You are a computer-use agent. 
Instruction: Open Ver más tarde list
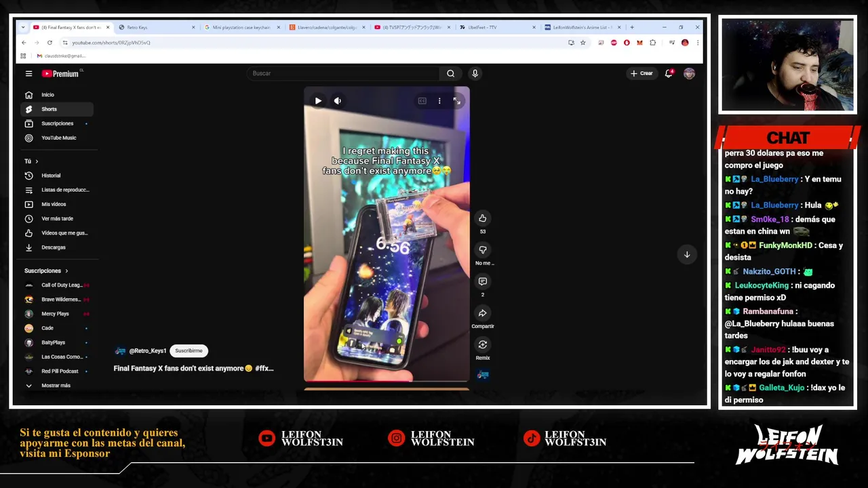tap(57, 218)
